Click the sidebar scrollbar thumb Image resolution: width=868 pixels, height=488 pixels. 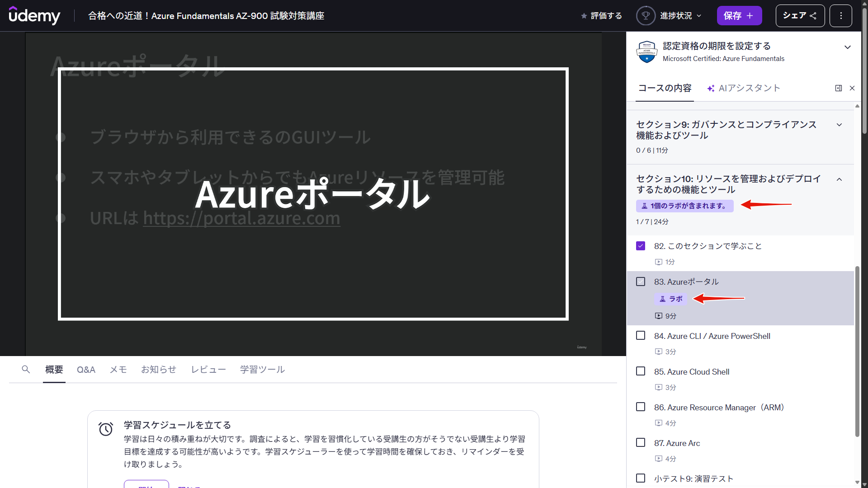[x=857, y=352]
